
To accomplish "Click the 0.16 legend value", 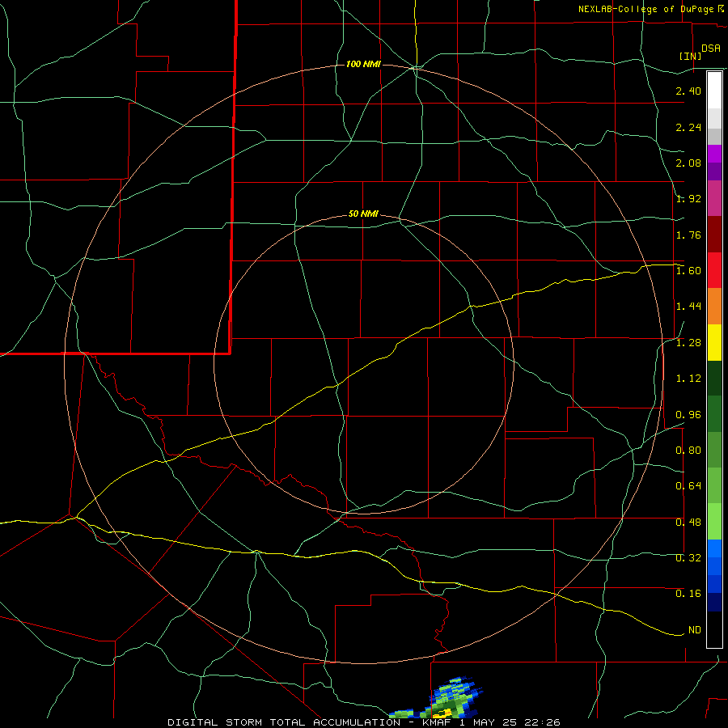I will coord(688,594).
